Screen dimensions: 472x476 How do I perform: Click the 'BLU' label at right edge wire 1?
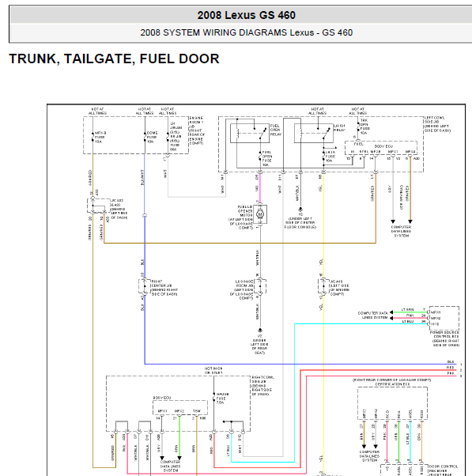(451, 362)
